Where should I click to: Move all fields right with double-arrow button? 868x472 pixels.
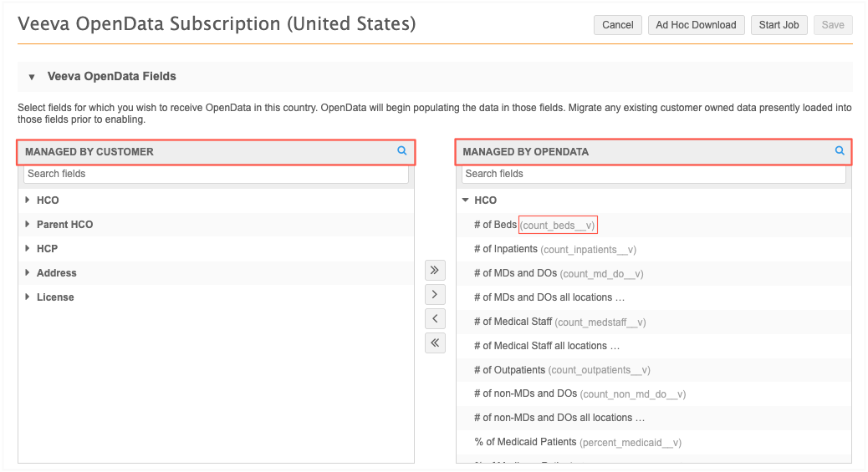[x=435, y=270]
